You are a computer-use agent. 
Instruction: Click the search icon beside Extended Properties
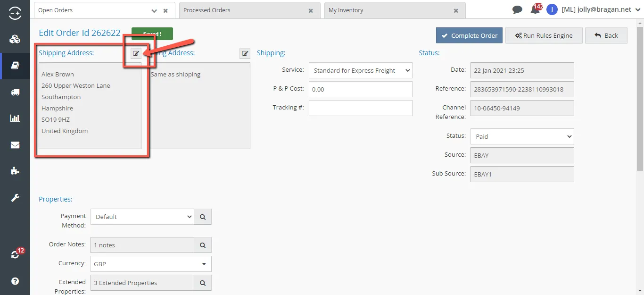pyautogui.click(x=203, y=283)
